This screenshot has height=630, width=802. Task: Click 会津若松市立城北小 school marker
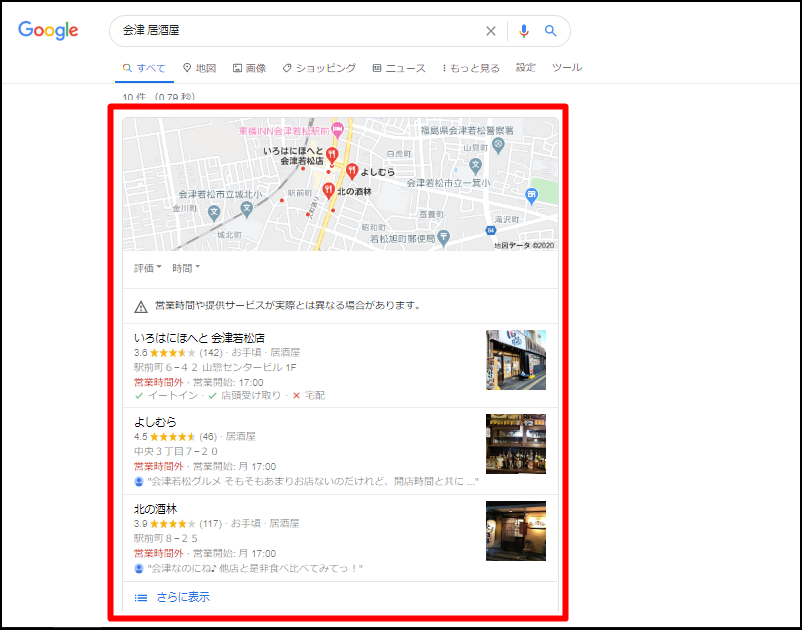pos(247,209)
